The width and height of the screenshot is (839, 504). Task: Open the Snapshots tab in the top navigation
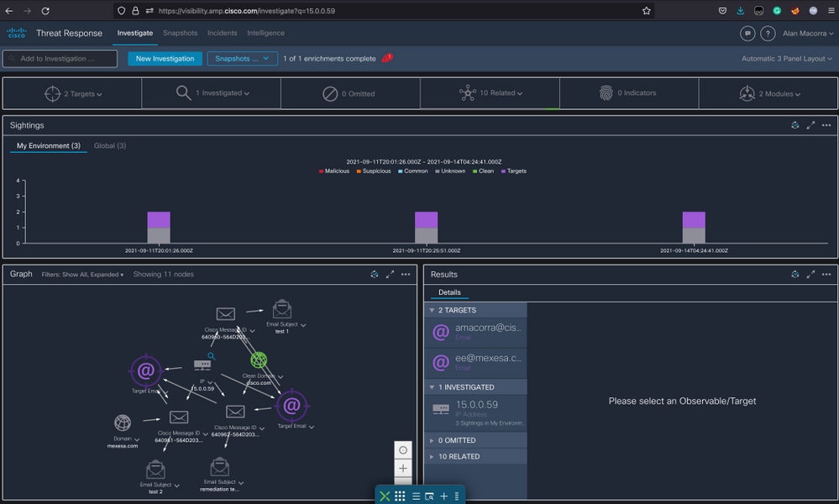click(x=181, y=33)
